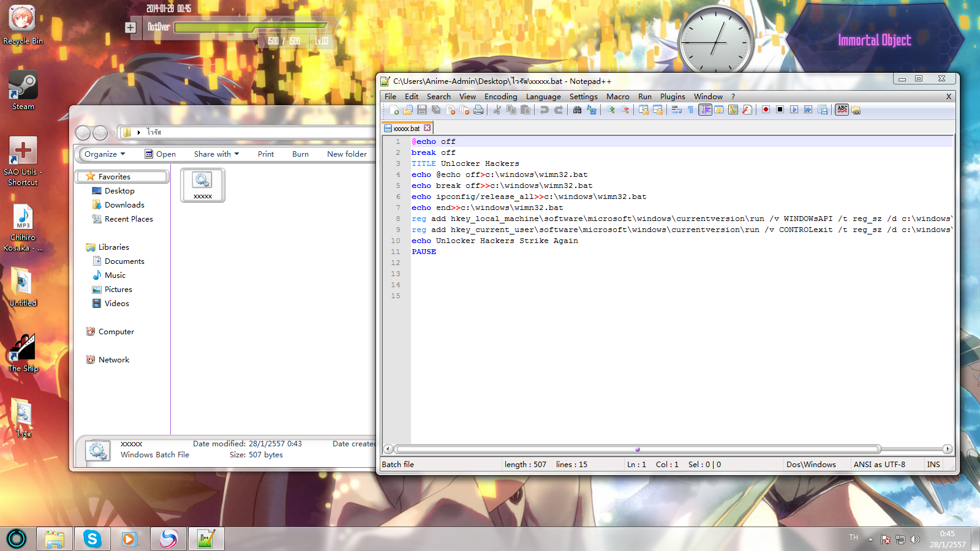Open Skype from the taskbar
Viewport: 980px width, 551px height.
point(92,539)
